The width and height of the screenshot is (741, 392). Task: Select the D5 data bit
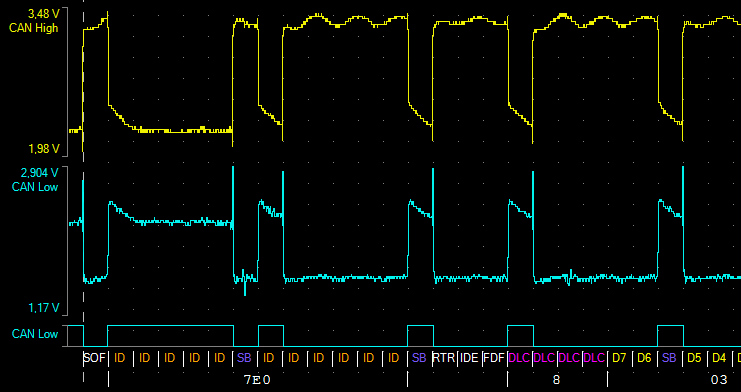point(694,358)
